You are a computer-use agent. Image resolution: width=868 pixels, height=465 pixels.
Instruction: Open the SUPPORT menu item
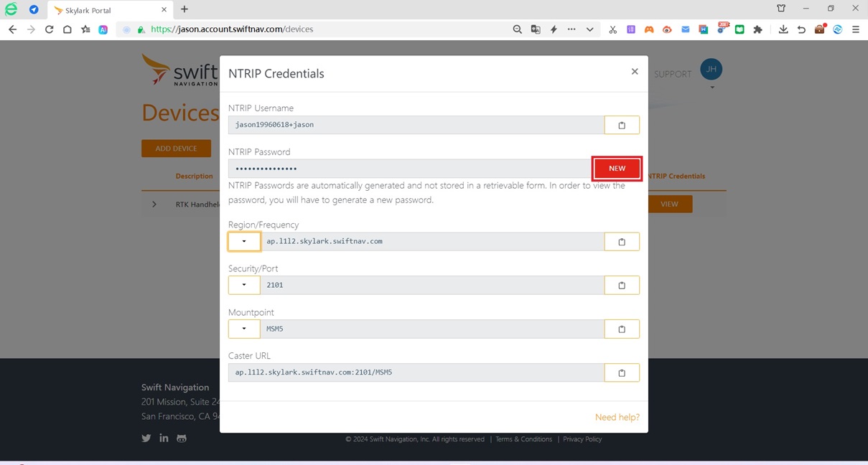[673, 74]
